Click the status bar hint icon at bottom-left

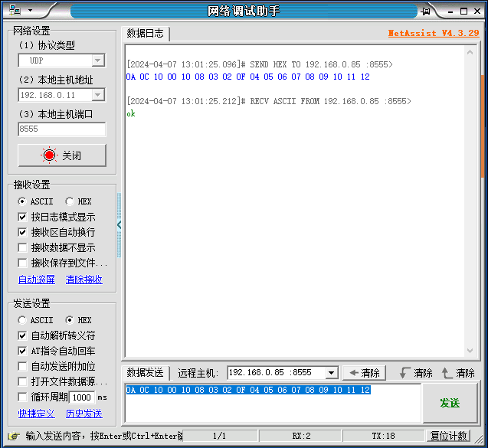click(x=13, y=436)
